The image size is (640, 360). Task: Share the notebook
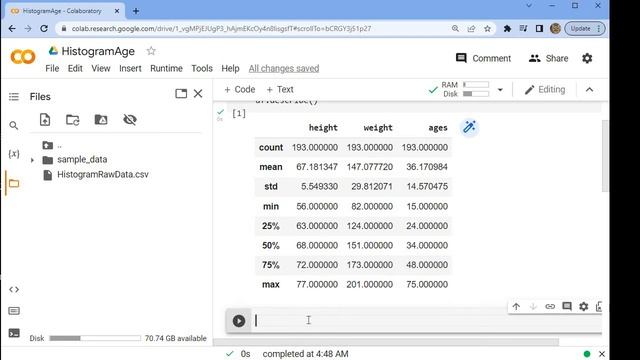(x=548, y=58)
